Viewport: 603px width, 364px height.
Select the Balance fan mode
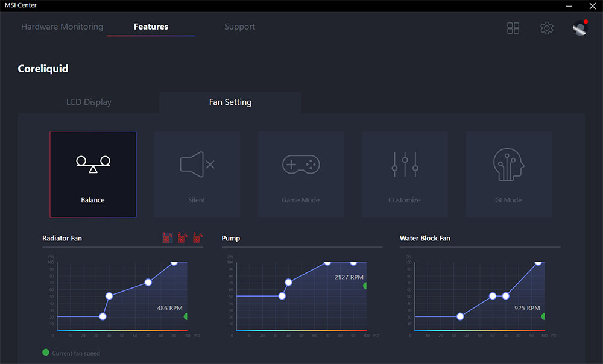tap(93, 174)
